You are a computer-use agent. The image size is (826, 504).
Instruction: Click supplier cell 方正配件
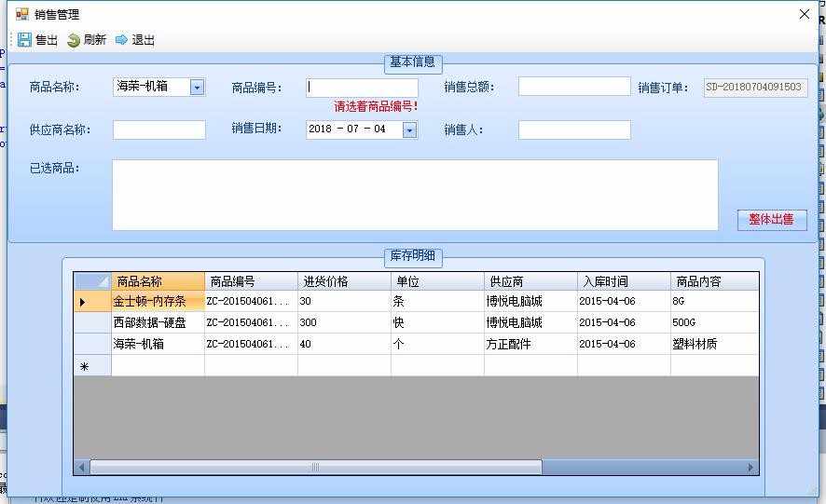531,344
